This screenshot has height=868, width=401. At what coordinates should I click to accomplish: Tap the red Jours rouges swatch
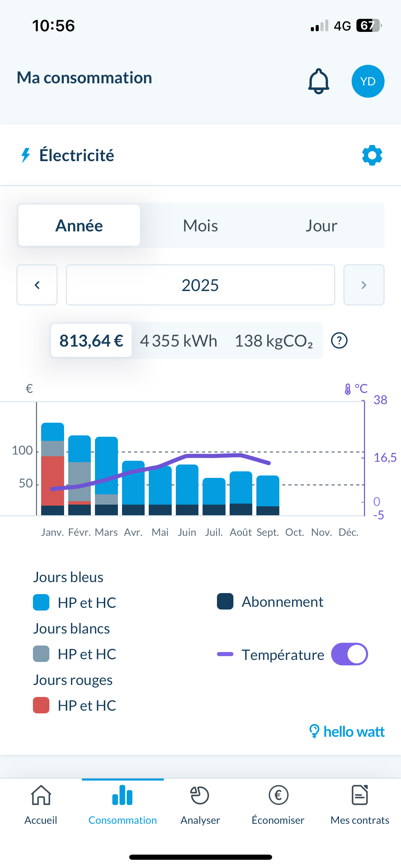point(41,706)
